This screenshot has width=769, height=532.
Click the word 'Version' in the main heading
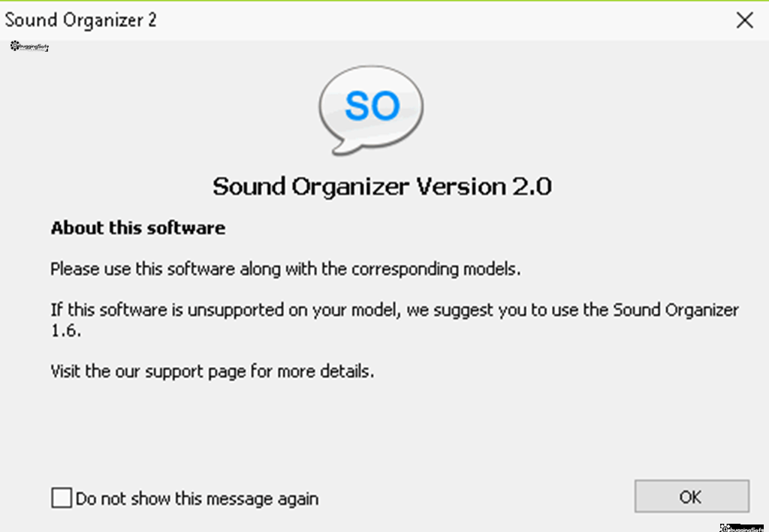coord(462,187)
